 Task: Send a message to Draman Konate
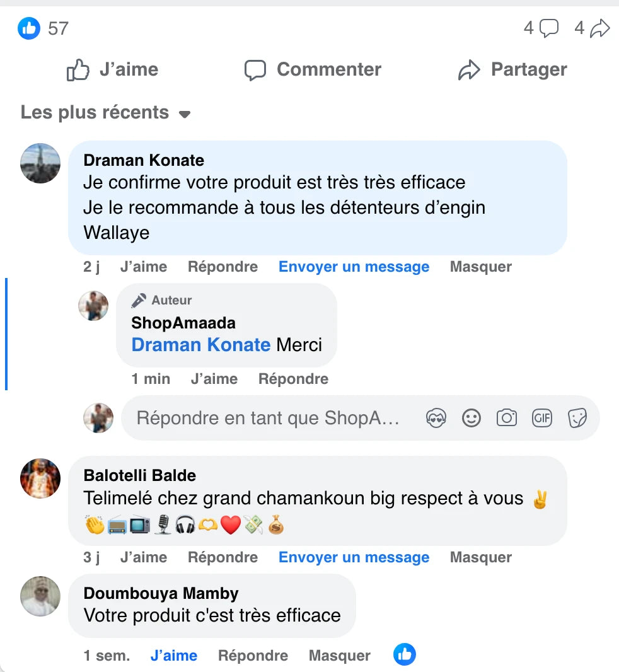click(x=354, y=267)
